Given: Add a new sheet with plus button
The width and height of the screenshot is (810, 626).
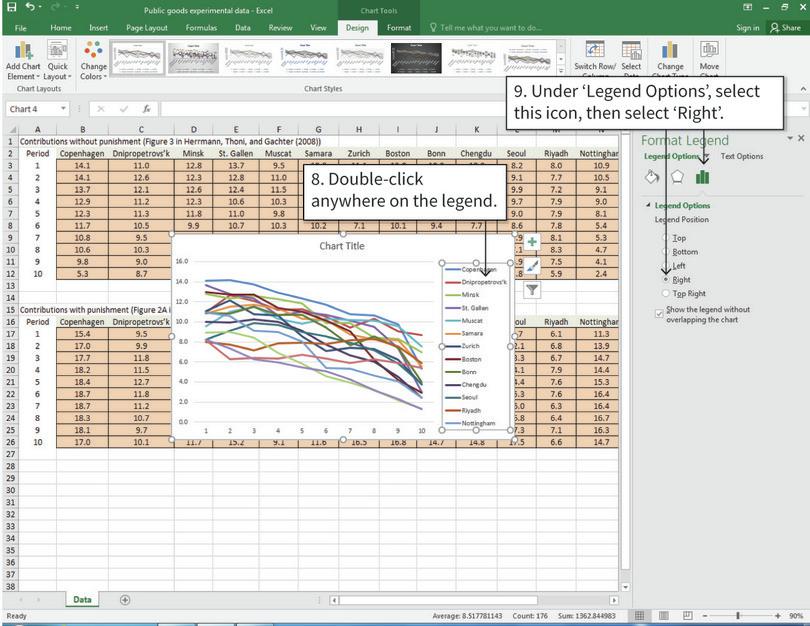Looking at the screenshot, I should click(125, 600).
